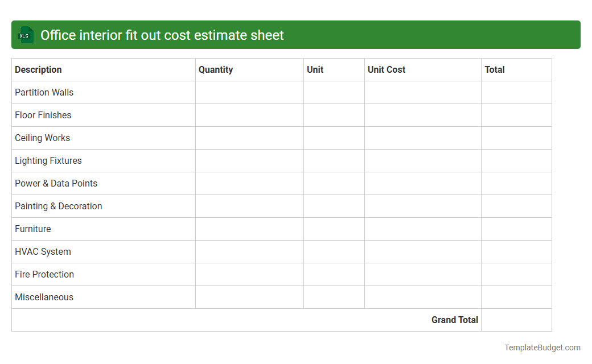592x364 pixels.
Task: Click the Grand Total label
Action: (454, 320)
